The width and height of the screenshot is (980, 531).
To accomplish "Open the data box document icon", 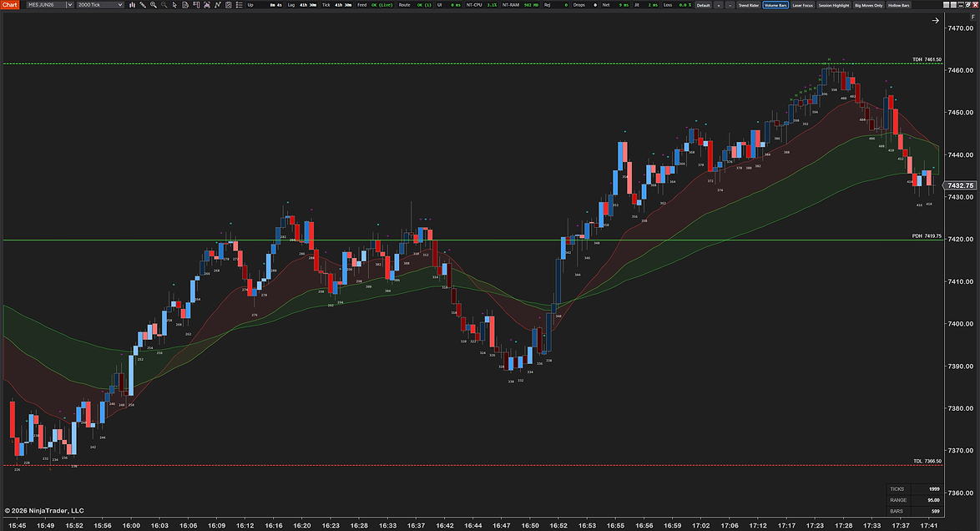I will point(185,5).
